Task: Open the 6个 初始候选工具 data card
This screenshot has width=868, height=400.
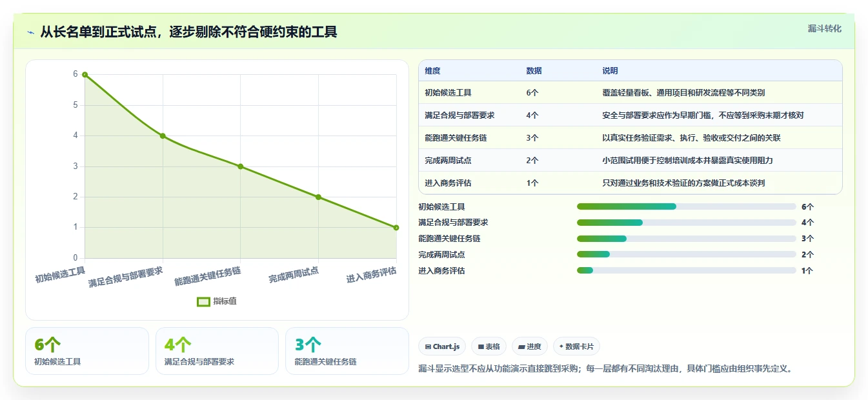Action: 87,351
